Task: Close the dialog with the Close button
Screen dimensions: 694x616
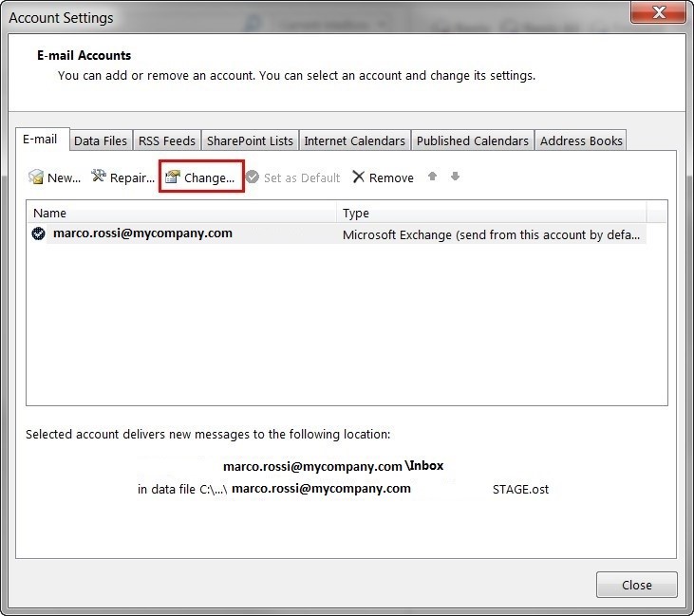Action: click(636, 585)
